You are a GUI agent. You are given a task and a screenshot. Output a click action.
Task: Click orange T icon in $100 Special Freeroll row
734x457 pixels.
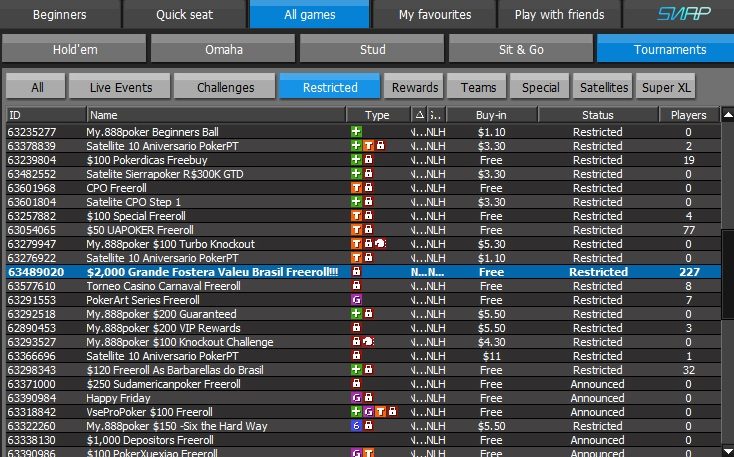(x=356, y=216)
